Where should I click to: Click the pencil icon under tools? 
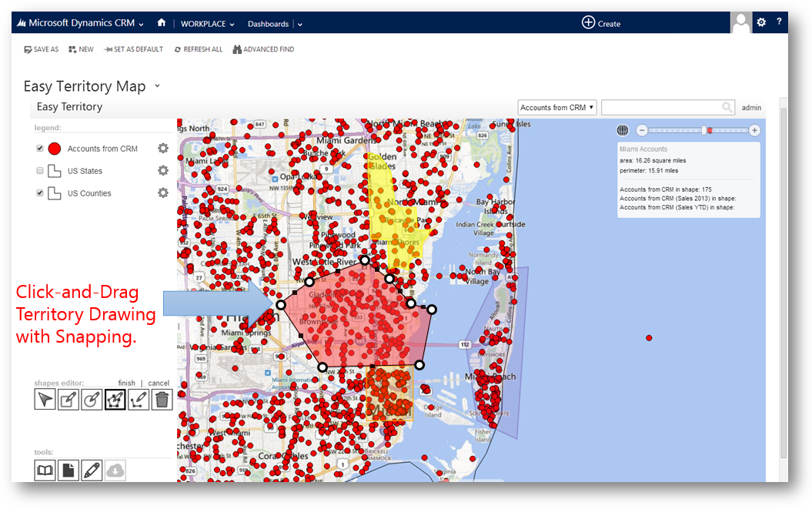click(x=92, y=470)
